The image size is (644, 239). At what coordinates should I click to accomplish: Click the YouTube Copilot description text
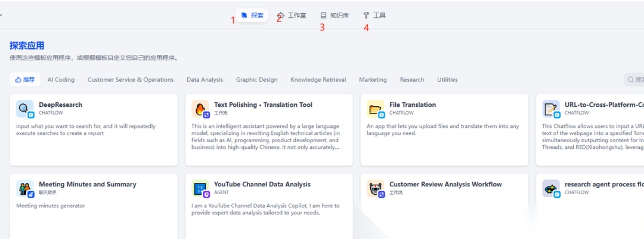tap(266, 209)
